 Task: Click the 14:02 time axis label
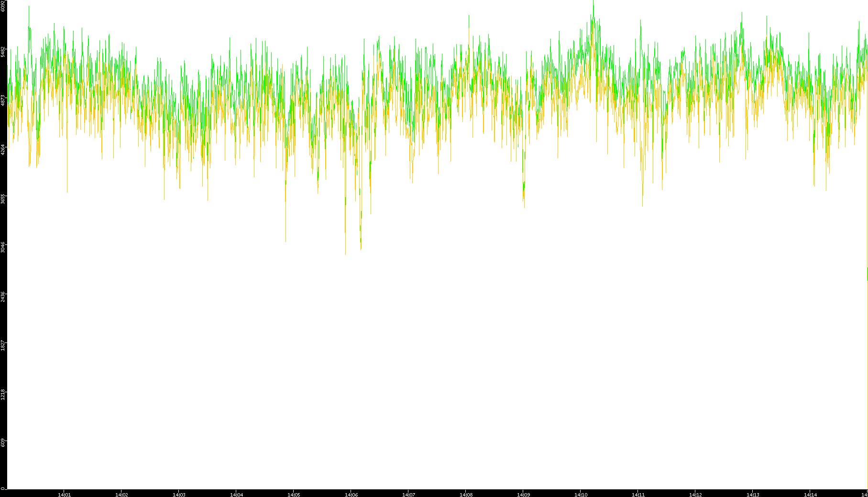point(121,495)
